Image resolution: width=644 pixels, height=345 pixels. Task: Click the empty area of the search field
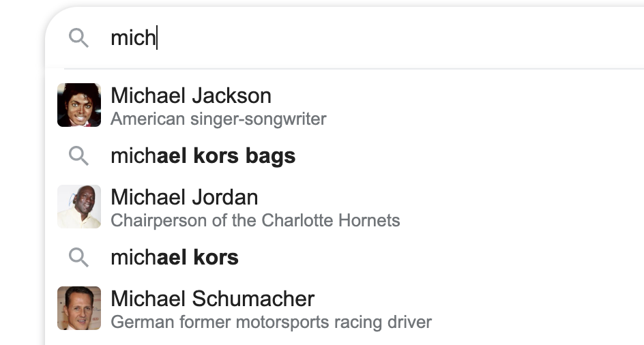click(x=398, y=37)
